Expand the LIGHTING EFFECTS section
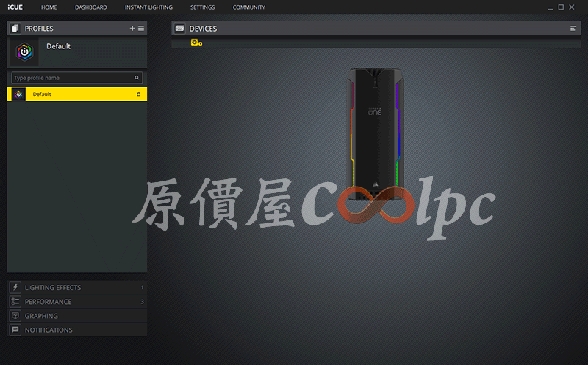 click(77, 287)
